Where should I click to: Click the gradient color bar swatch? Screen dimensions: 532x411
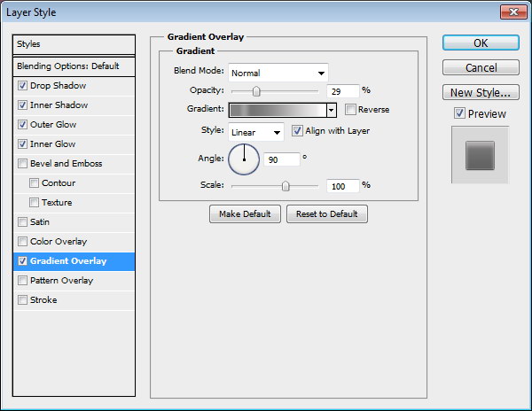pyautogui.click(x=277, y=110)
